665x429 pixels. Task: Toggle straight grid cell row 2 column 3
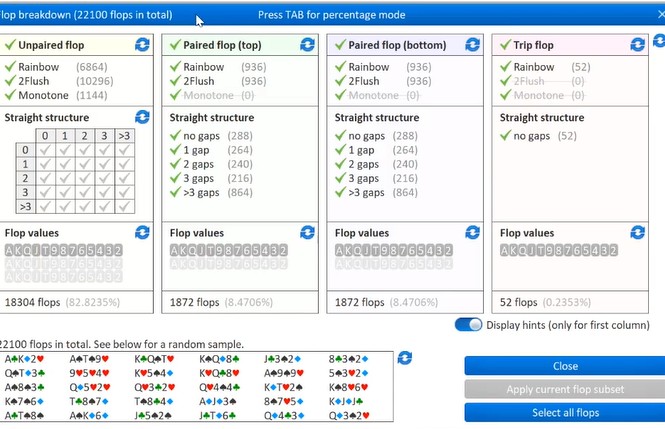(104, 178)
